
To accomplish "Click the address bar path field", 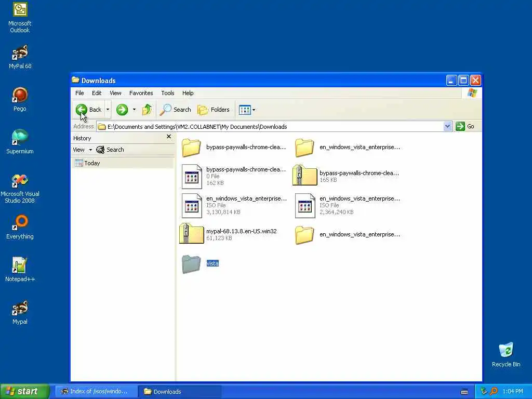I will click(270, 127).
